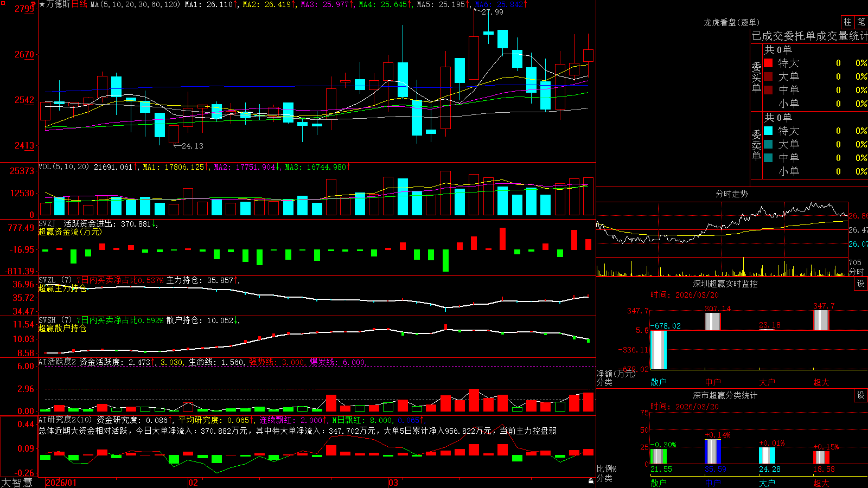
Task: Open 设 settings for 深市超赢分类统计
Action: [x=861, y=395]
